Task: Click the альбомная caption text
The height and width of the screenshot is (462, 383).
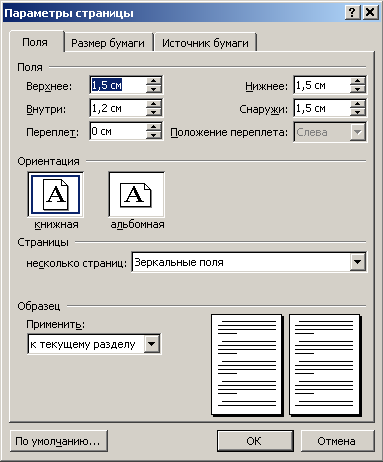Action: (x=137, y=224)
